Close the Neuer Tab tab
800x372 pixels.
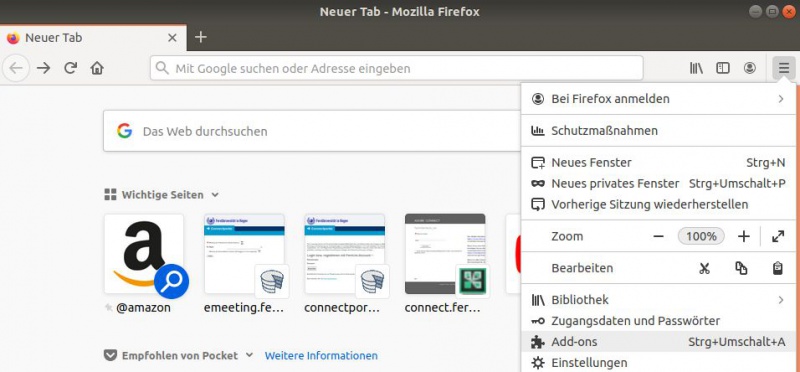(172, 38)
